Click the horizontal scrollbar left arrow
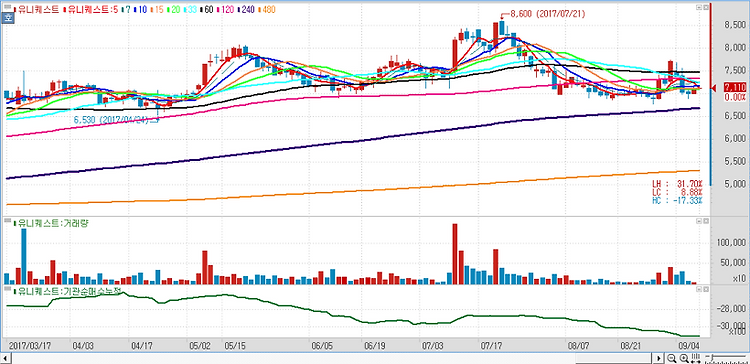 coord(6,358)
